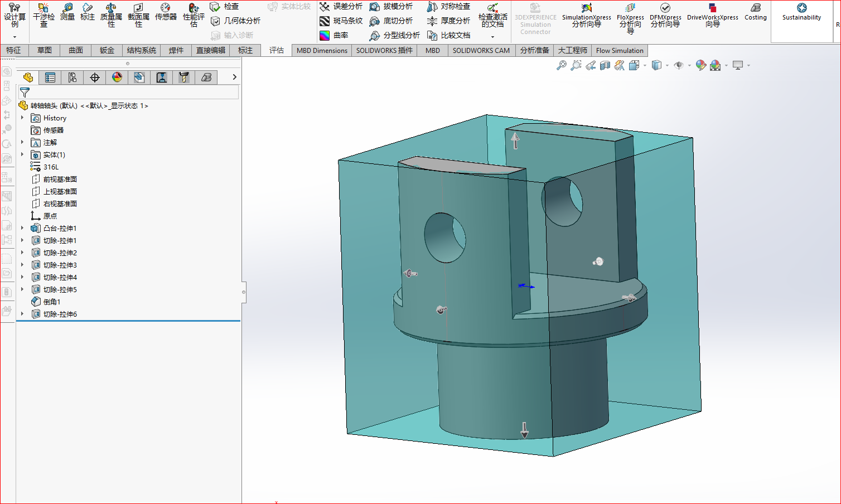The width and height of the screenshot is (841, 504).
Task: Open the ConfigurationManager tab
Action: point(72,77)
